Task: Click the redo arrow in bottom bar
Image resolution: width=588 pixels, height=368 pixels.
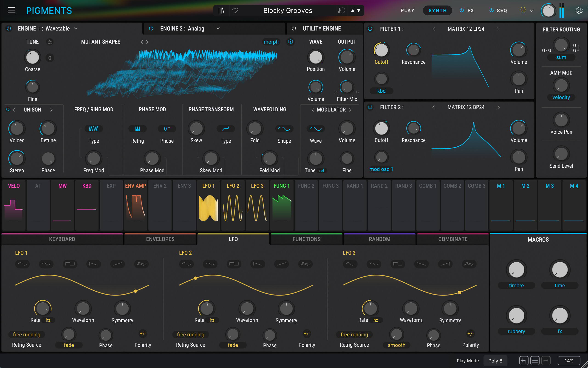Action: 546,361
